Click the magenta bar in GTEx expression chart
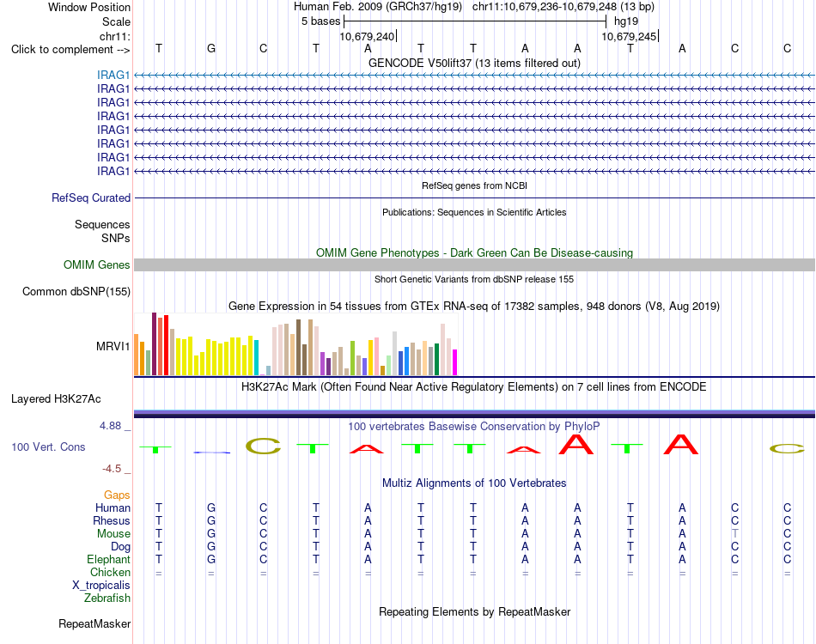 tap(455, 362)
